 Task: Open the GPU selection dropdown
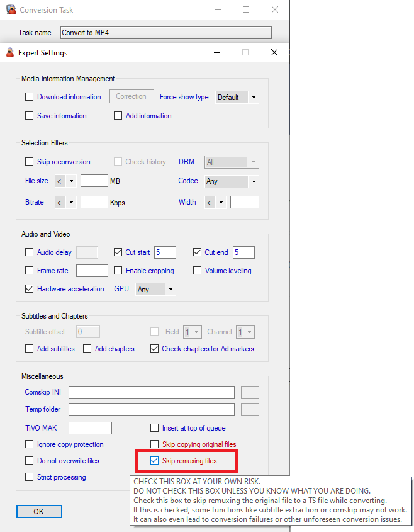click(x=154, y=290)
